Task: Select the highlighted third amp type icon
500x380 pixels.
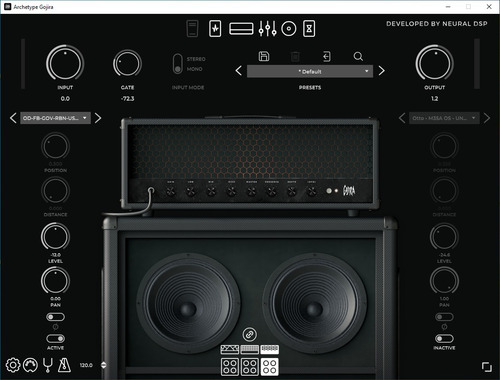Action: click(x=270, y=349)
